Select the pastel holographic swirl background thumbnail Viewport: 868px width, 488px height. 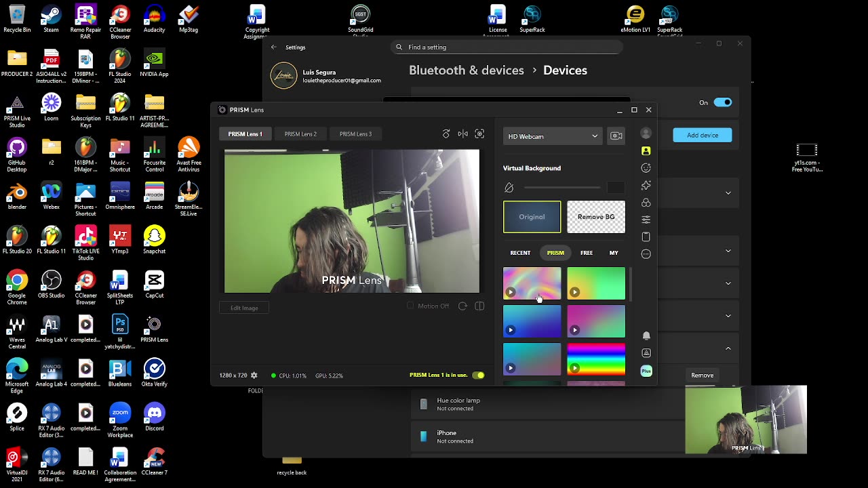coord(532,284)
